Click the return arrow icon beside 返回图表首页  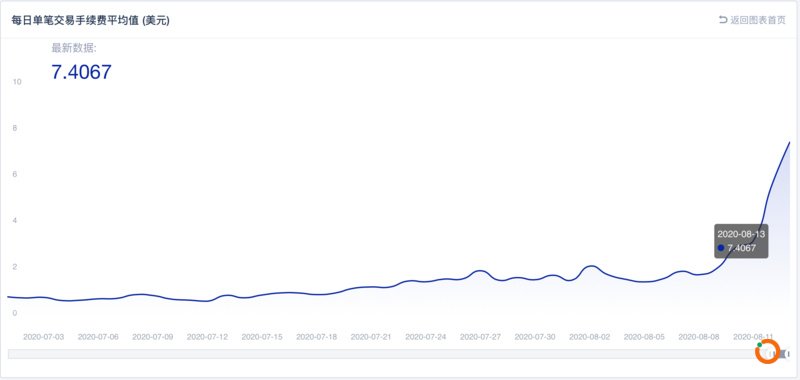click(x=722, y=20)
